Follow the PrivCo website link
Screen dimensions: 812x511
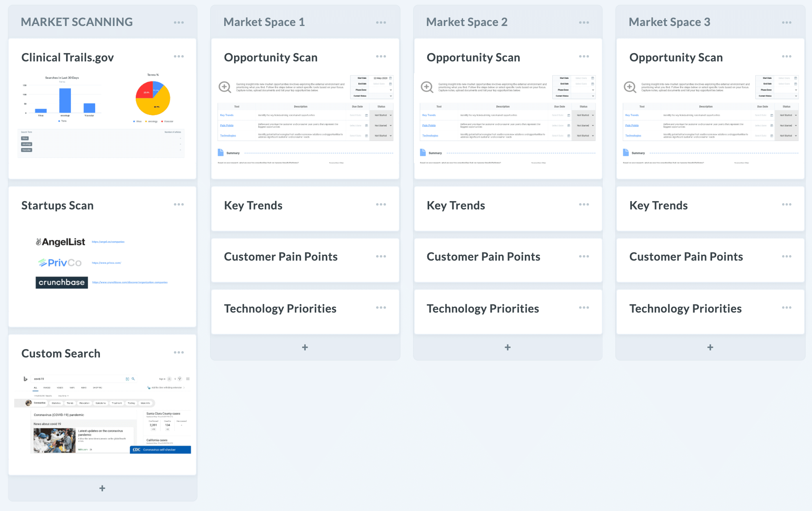click(x=107, y=263)
